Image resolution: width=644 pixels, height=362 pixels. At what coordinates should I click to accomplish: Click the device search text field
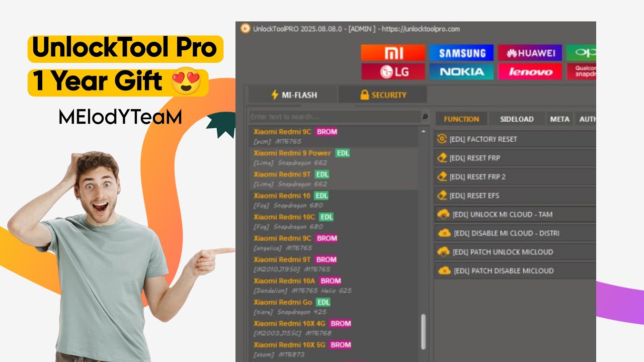pos(335,117)
